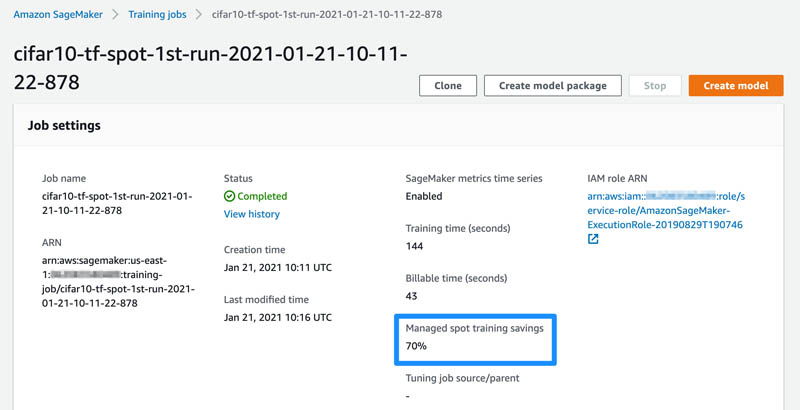Open the IAM role ARN link

click(666, 211)
